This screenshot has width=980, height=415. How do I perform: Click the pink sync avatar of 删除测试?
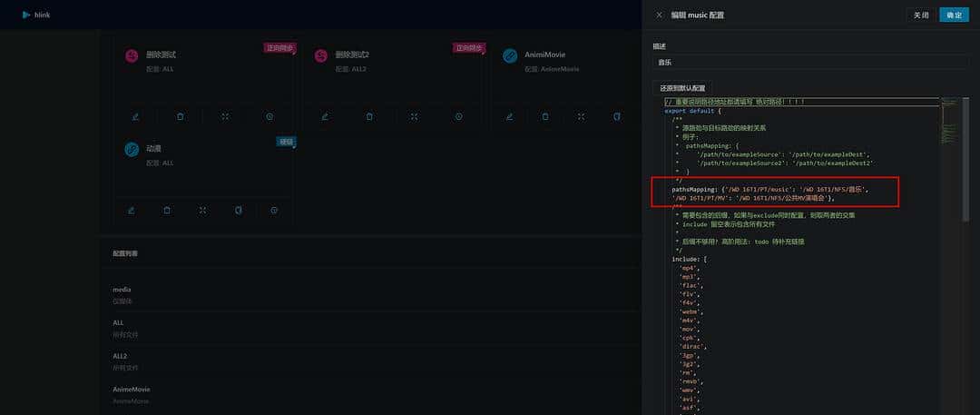point(132,55)
